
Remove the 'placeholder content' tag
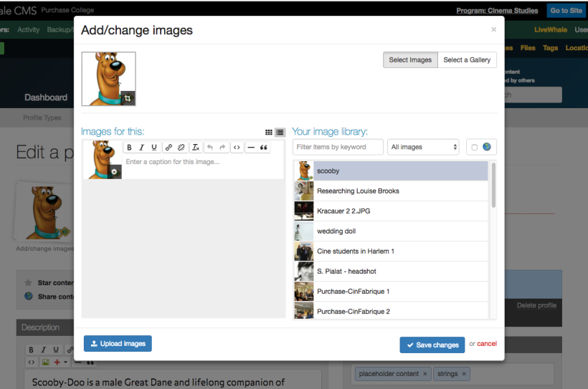point(425,374)
